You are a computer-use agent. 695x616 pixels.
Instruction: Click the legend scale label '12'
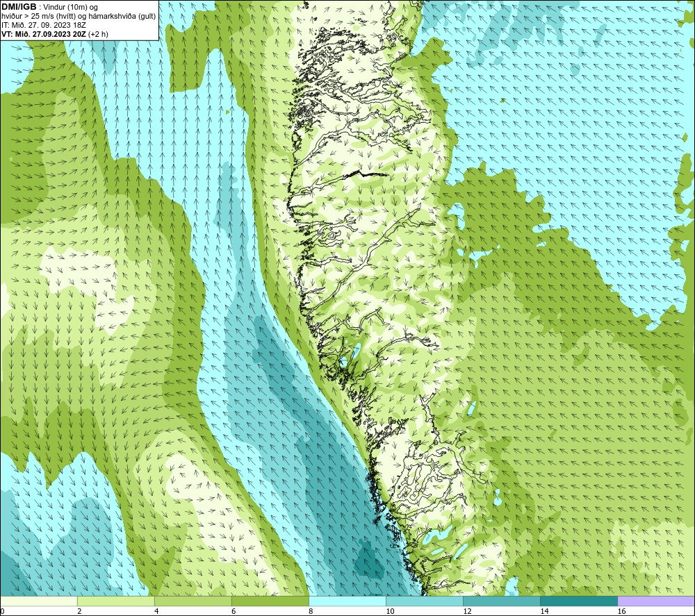[x=467, y=611]
